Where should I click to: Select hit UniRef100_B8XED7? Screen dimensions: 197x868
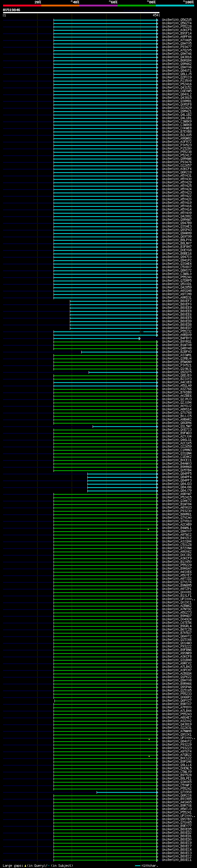[x=176, y=328]
